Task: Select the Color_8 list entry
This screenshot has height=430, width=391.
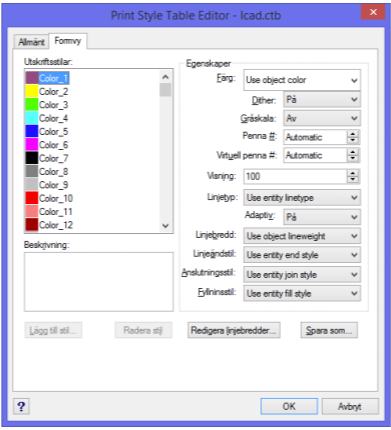Action: 47,171
